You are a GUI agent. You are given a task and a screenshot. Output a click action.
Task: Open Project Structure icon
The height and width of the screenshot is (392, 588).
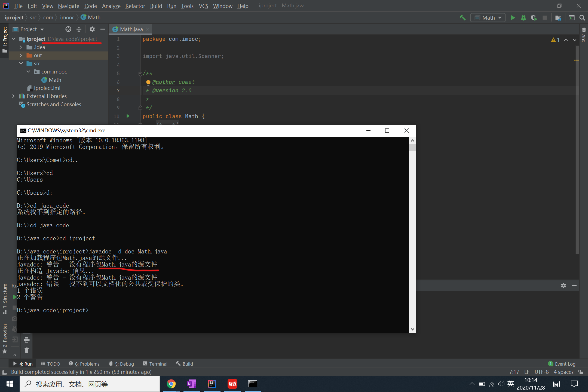(x=558, y=18)
